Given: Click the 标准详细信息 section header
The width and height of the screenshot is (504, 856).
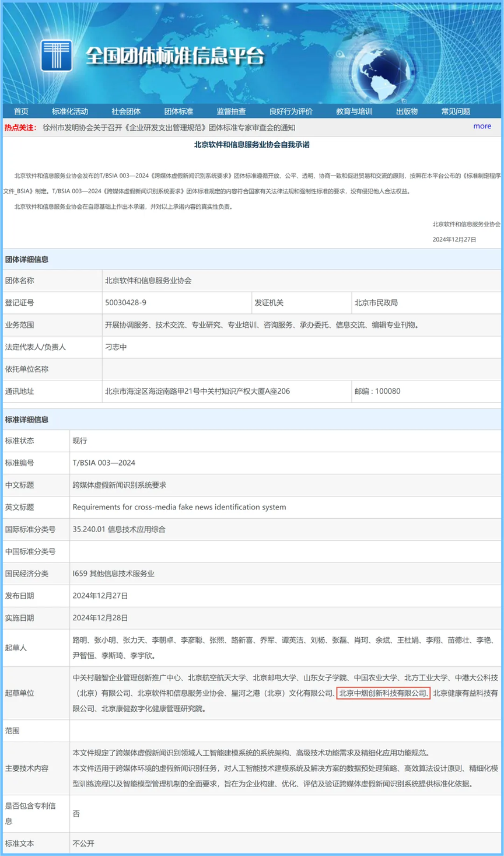Looking at the screenshot, I should click(27, 420).
